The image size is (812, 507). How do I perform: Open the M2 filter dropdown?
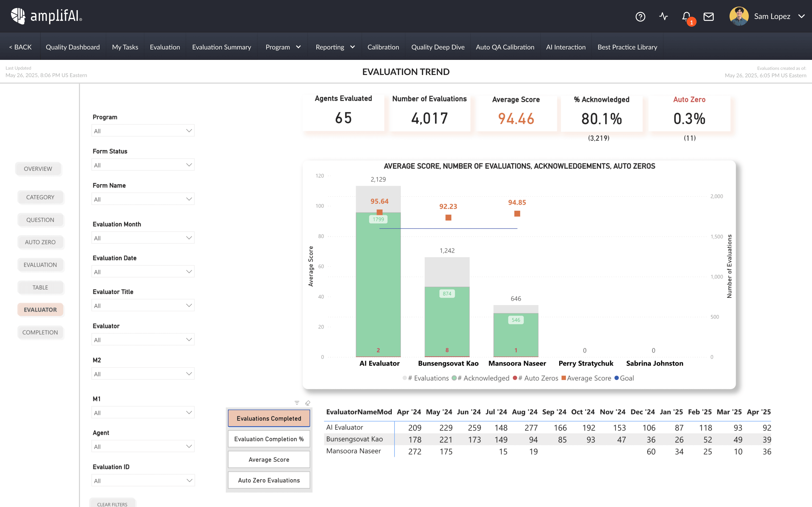143,374
